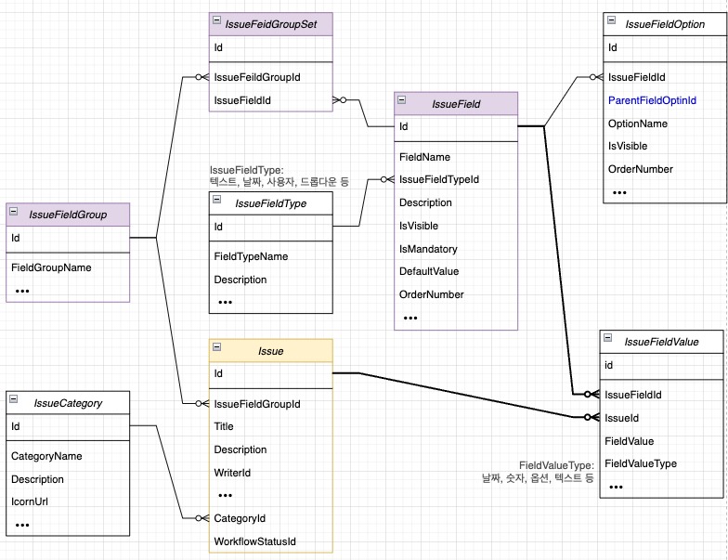Click IsVisible in IssueField table

pos(456,226)
